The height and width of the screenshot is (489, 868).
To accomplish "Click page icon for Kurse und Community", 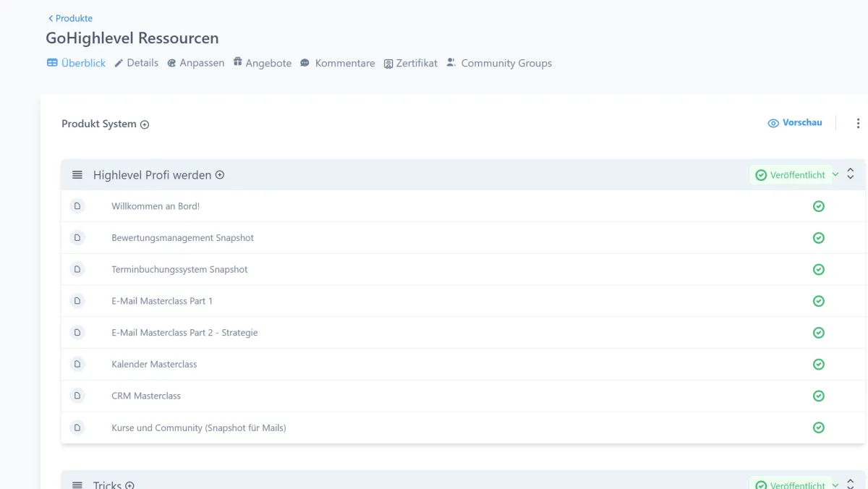I will (77, 428).
